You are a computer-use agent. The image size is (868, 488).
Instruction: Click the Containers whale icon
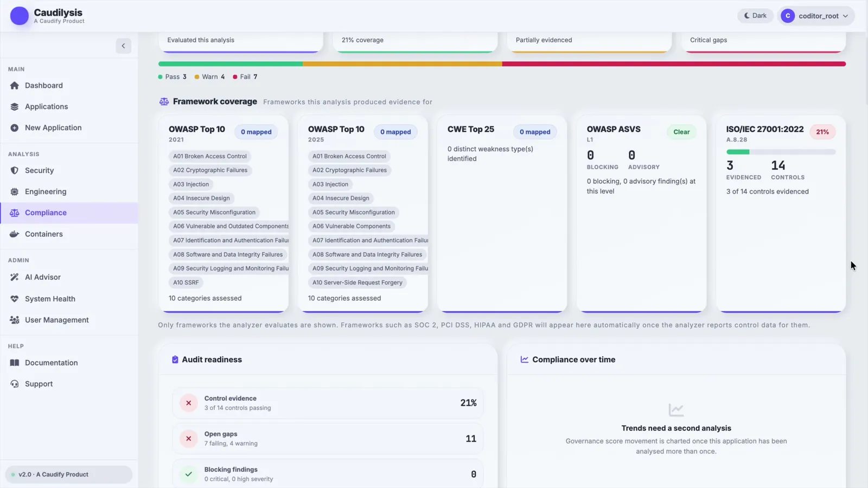[15, 234]
